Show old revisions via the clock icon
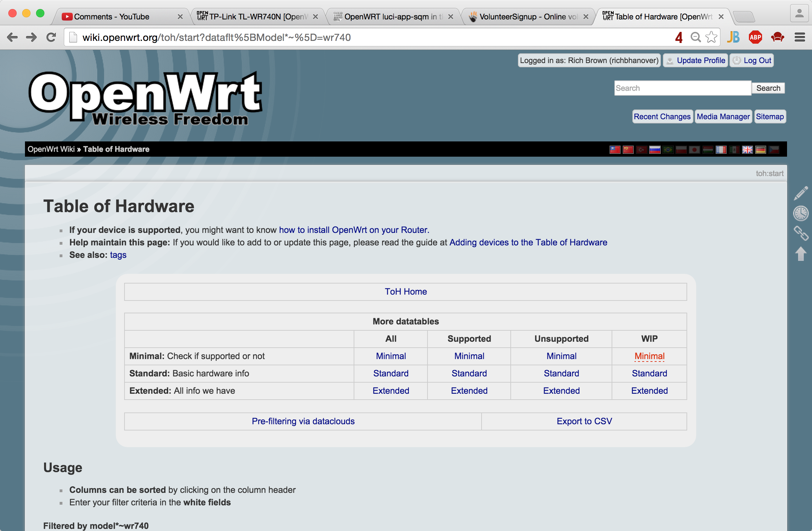The image size is (812, 531). (801, 214)
